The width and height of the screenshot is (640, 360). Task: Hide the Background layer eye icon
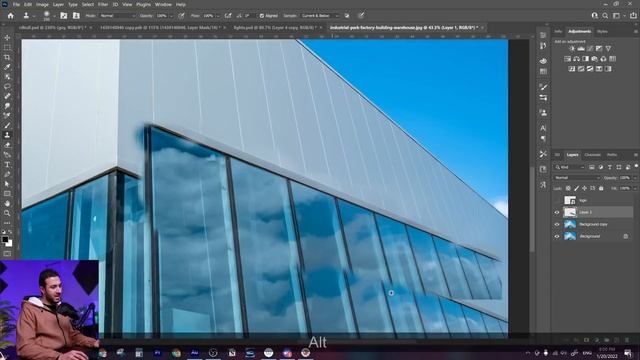click(557, 236)
